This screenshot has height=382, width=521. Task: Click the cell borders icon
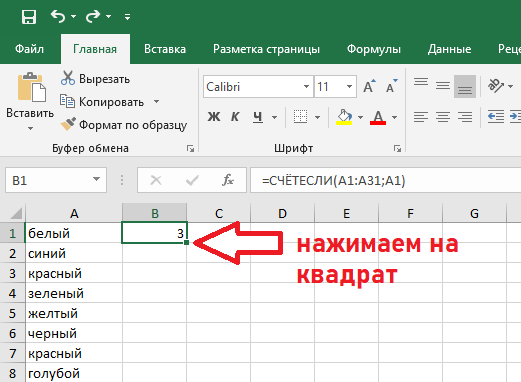(x=300, y=117)
